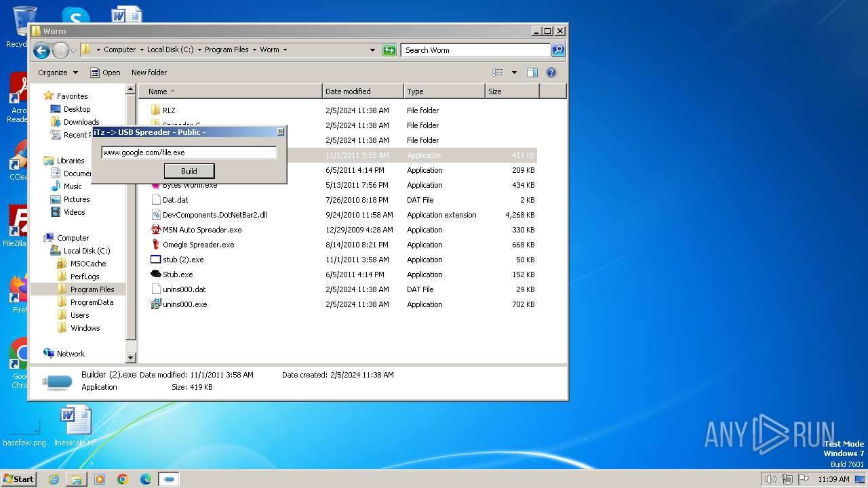Open Videos library
This screenshot has height=488, width=868.
74,212
